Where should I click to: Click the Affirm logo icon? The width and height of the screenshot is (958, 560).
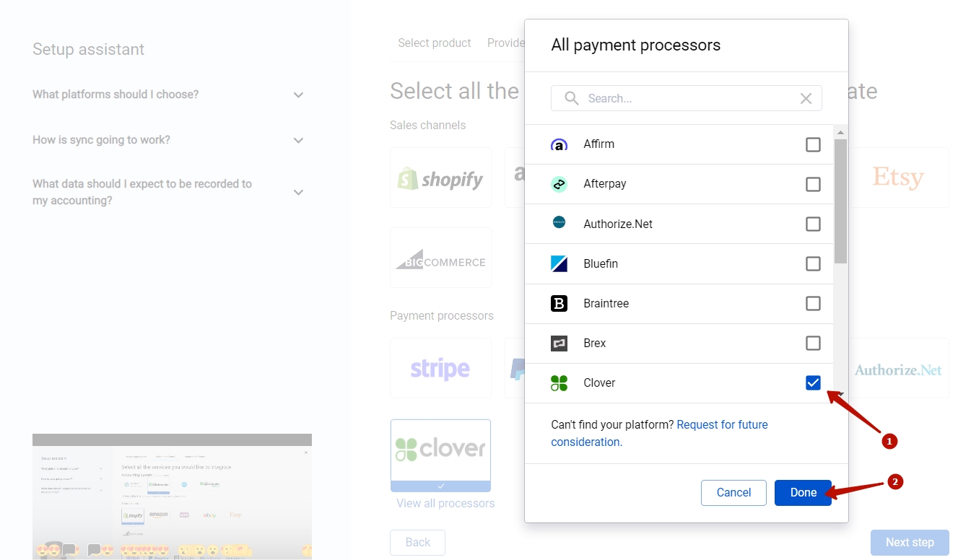[559, 144]
